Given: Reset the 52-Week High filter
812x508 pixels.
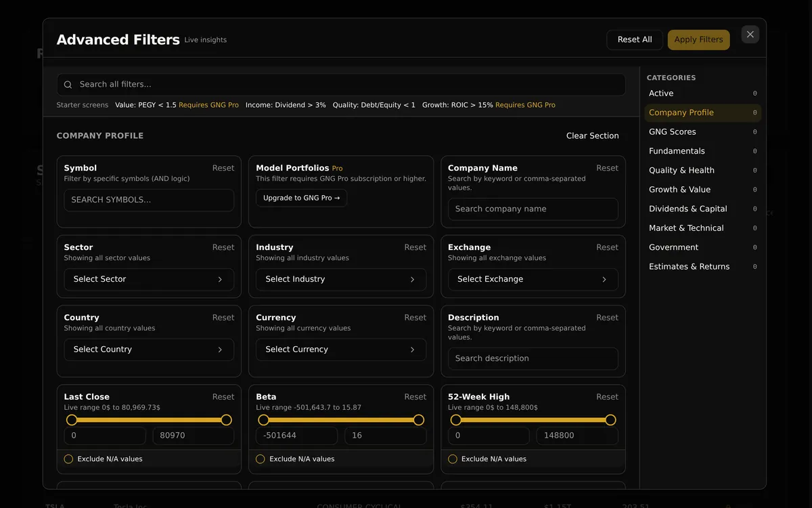Looking at the screenshot, I should (607, 398).
